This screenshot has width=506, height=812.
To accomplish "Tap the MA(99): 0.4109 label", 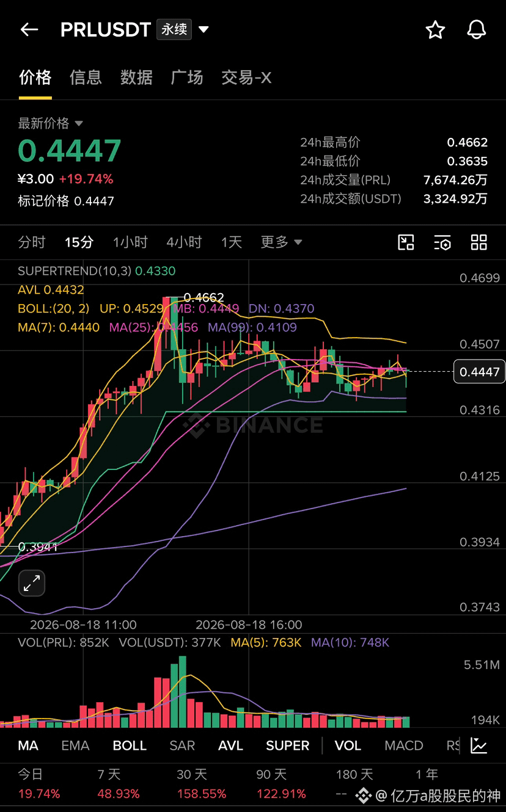I will point(252,328).
